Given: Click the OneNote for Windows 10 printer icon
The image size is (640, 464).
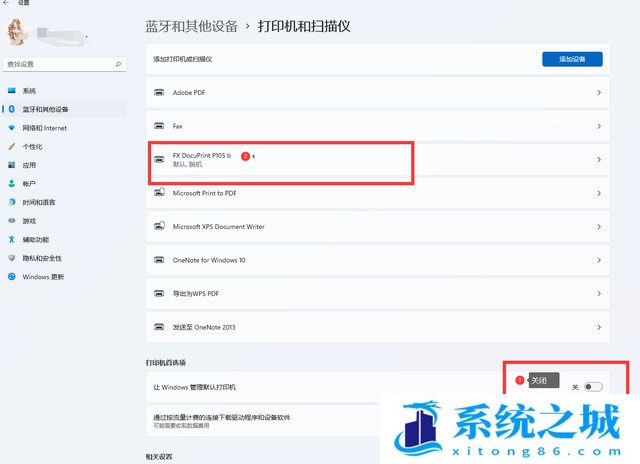Looking at the screenshot, I should 159,260.
